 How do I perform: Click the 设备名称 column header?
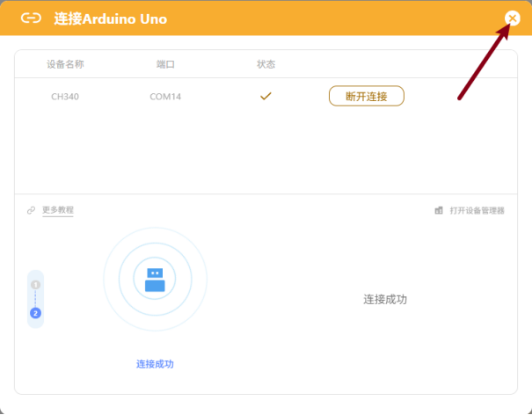[x=65, y=64]
